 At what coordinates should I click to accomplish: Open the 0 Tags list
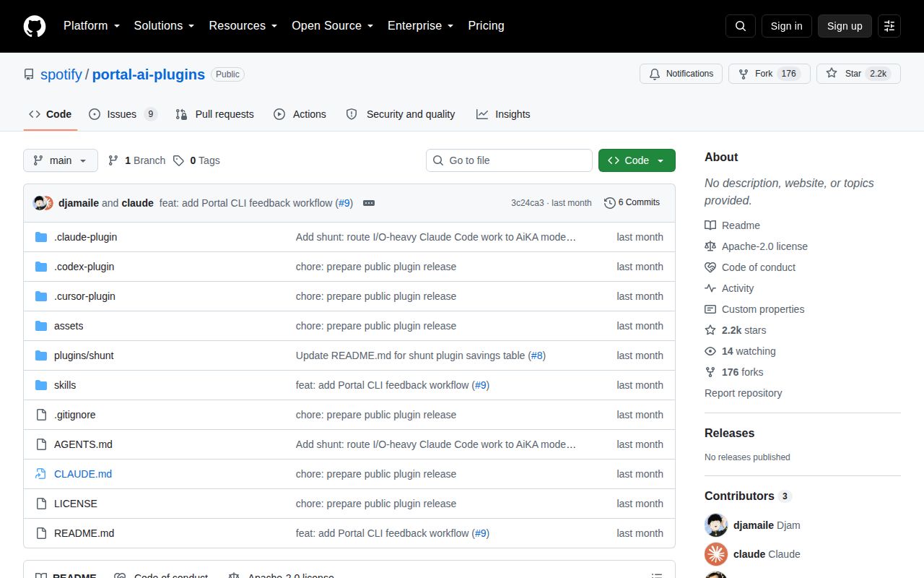pyautogui.click(x=196, y=160)
